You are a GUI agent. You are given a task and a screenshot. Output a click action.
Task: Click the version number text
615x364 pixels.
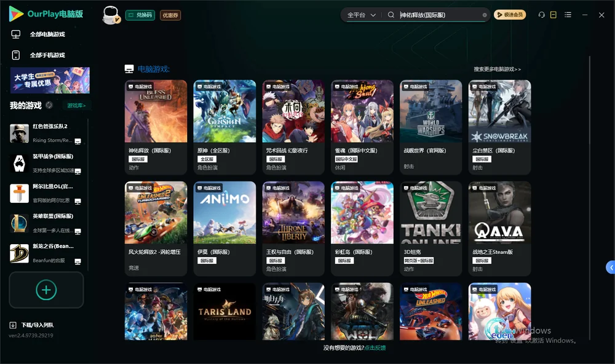[x=31, y=335]
